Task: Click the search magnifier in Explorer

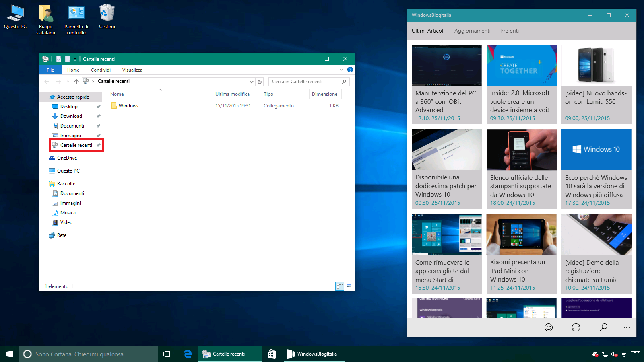Action: click(344, 82)
